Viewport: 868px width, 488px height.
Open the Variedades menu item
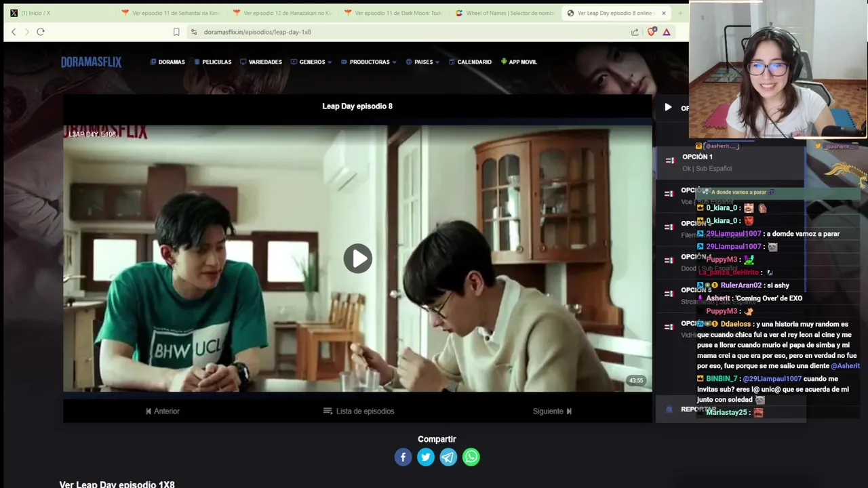click(261, 62)
